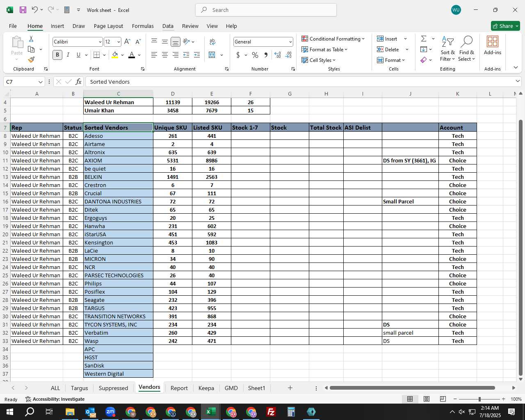
Task: Expand the Name Box dropdown
Action: point(40,82)
